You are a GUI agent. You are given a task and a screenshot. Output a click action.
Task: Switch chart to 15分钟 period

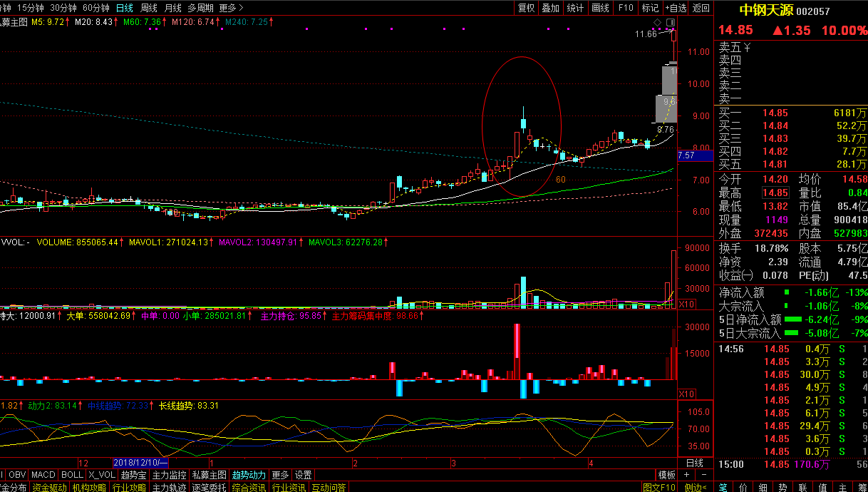click(x=30, y=8)
